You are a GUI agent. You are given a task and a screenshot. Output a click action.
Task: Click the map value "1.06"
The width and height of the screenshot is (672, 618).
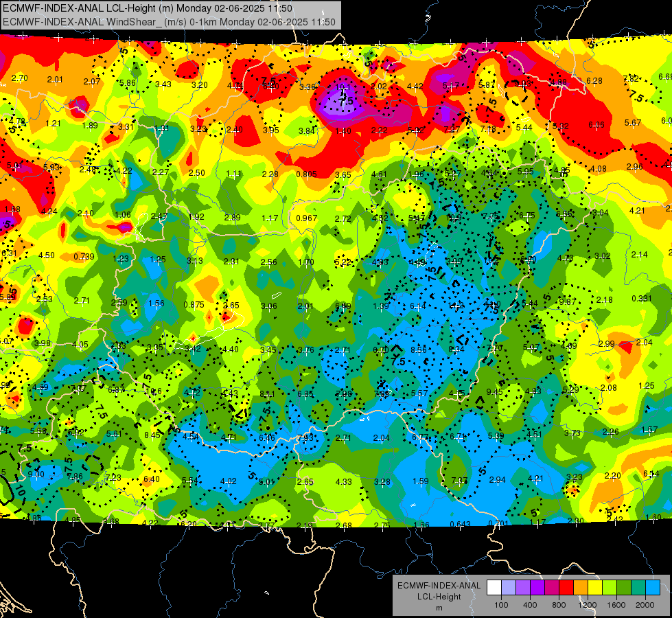point(123,215)
